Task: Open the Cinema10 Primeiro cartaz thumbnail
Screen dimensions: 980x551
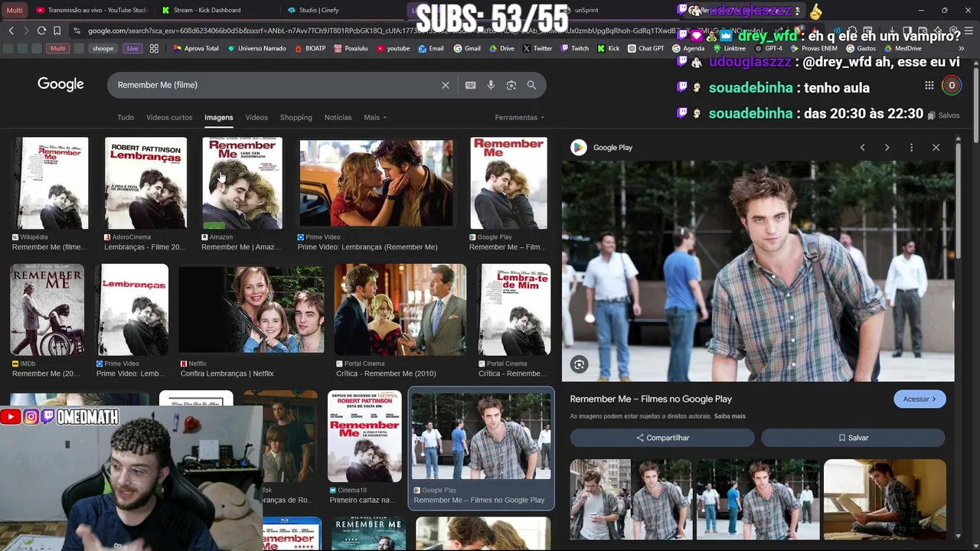Action: click(x=364, y=436)
